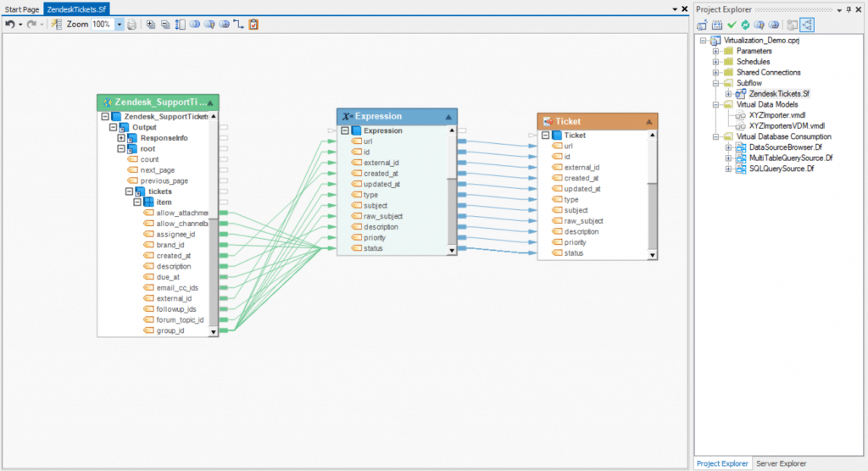Viewport: 868px width, 471px height.
Task: Click the highlighted tree-view icon in Project Explorer toolbar
Action: point(805,25)
